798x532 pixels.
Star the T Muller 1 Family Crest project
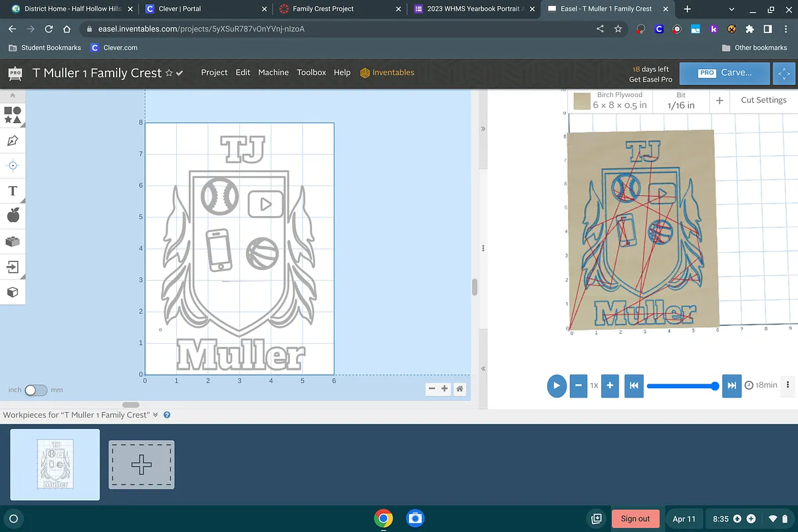[x=169, y=73]
